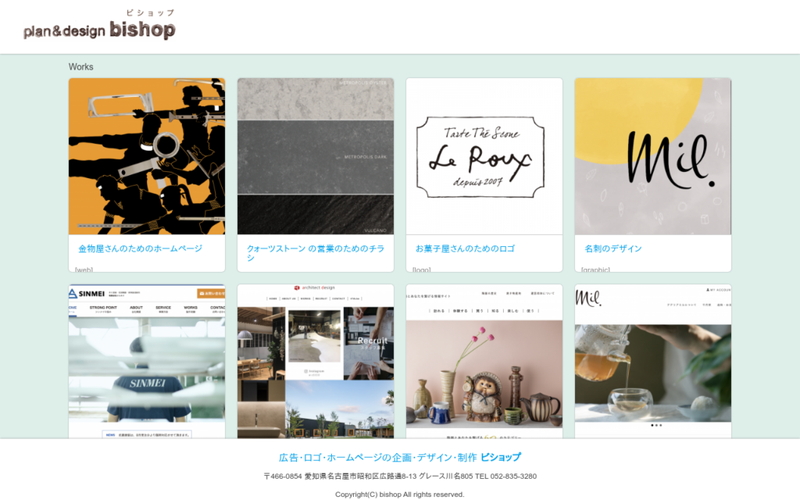Follow the クォーツストーン の営業のためのチラシ link
This screenshot has width=800, height=500.
pos(315,253)
